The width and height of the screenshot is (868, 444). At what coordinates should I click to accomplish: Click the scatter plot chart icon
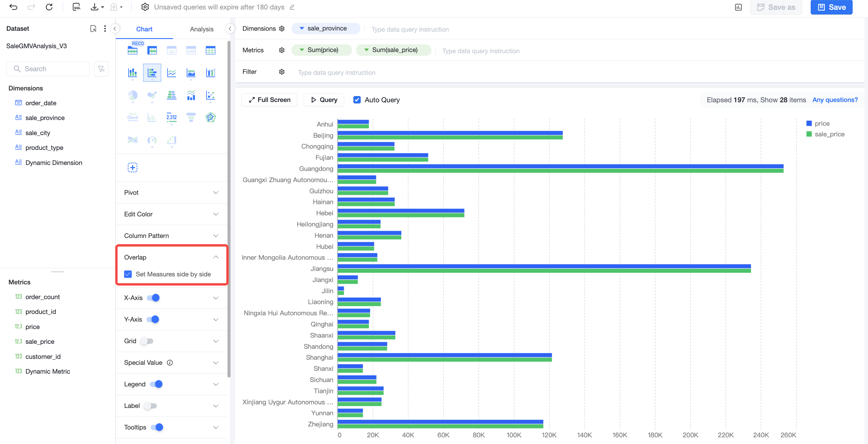211,95
